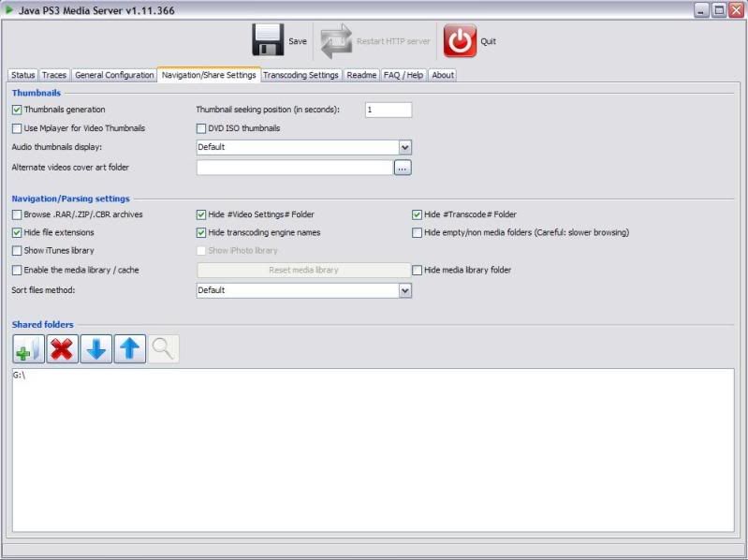This screenshot has width=748, height=560.
Task: Browse for alternate cover art folder (...)
Action: click(x=403, y=168)
